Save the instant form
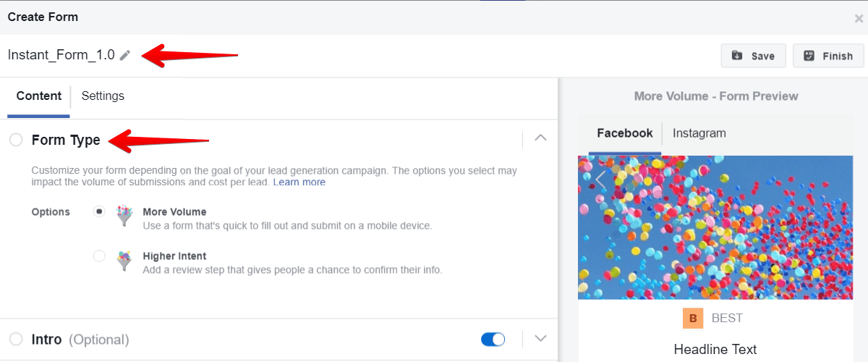Image resolution: width=868 pixels, height=362 pixels. point(753,56)
